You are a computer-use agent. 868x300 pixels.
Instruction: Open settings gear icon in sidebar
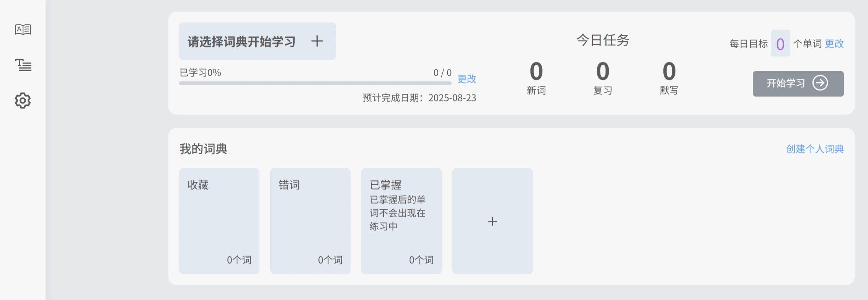(23, 101)
